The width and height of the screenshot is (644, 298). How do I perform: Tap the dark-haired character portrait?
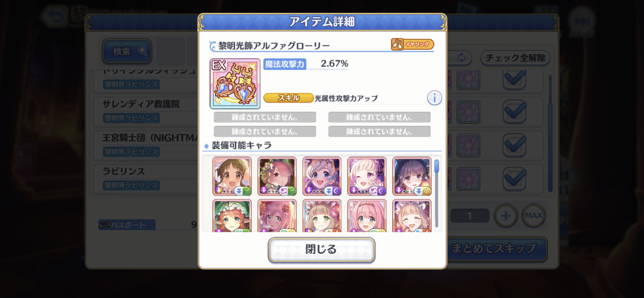412,176
